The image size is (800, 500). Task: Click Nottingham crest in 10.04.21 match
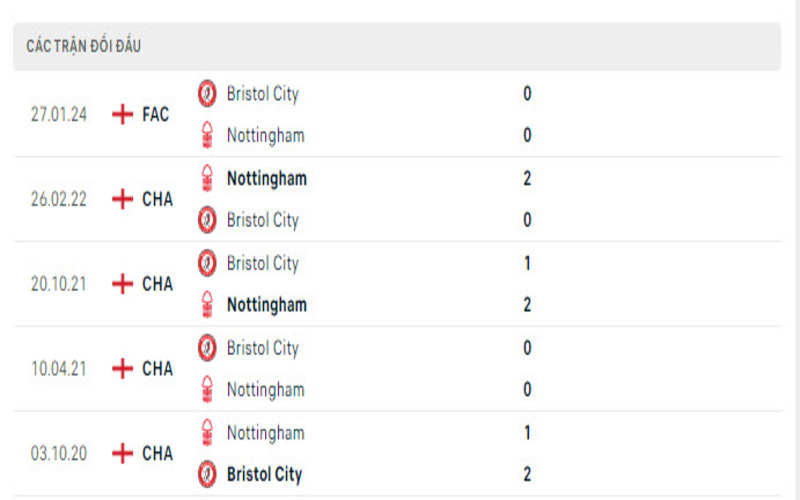point(207,389)
